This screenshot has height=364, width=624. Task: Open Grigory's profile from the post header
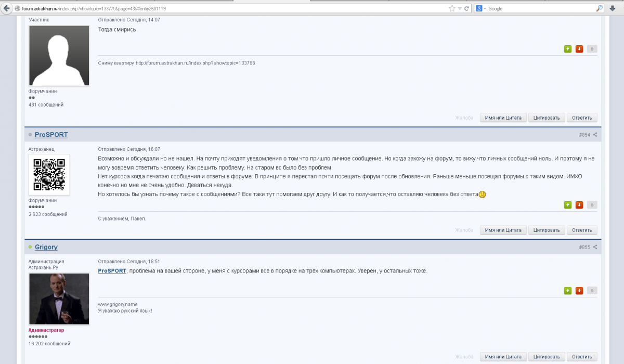pos(46,247)
